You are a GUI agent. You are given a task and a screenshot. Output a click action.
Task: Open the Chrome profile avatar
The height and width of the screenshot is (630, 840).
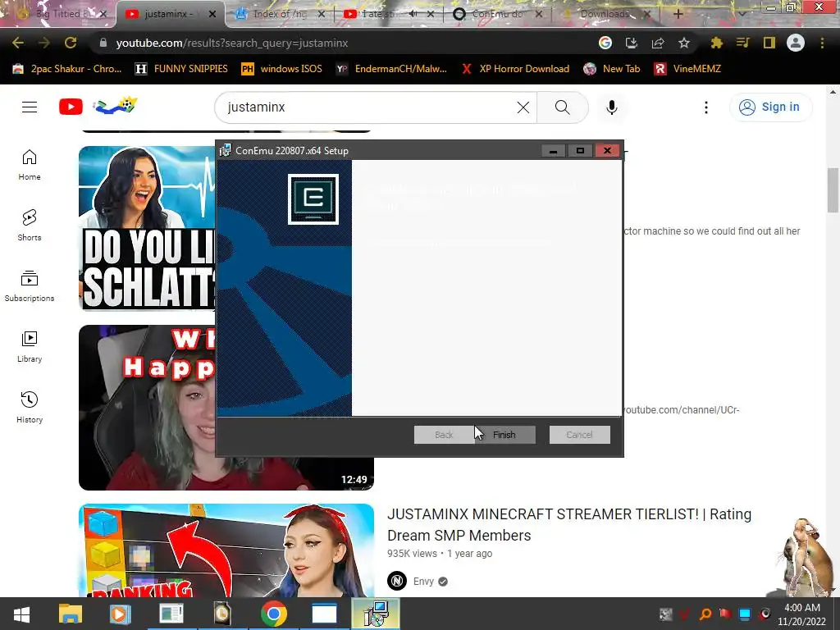[x=796, y=43]
